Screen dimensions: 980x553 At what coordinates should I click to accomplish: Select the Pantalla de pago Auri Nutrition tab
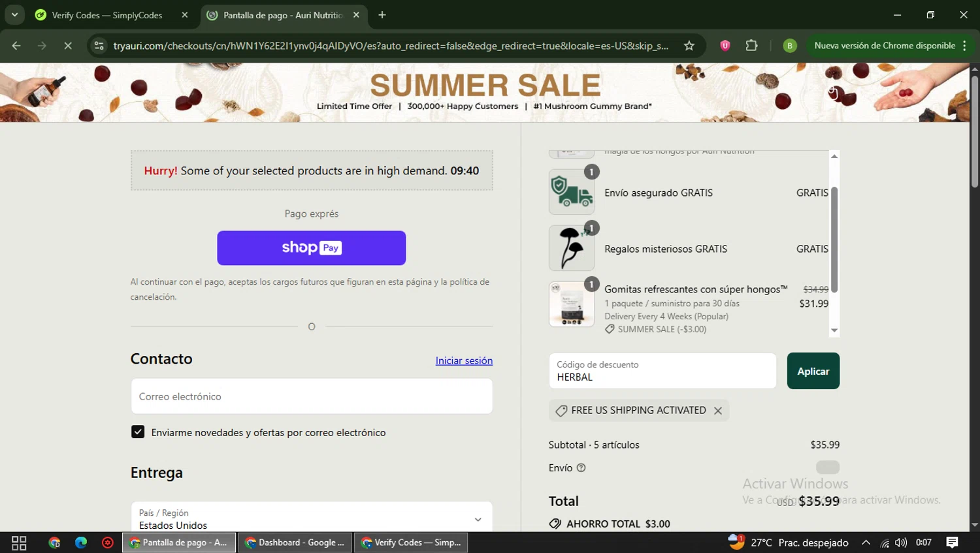coord(284,15)
